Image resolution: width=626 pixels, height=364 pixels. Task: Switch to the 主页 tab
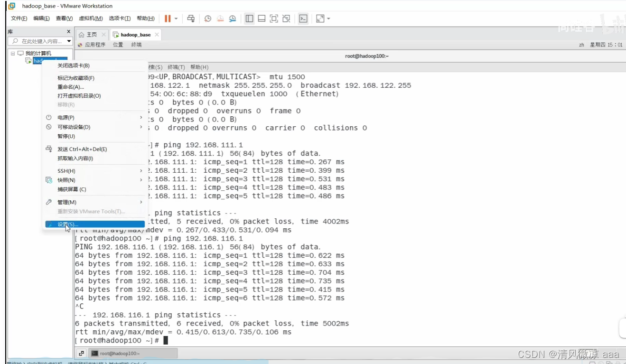92,35
